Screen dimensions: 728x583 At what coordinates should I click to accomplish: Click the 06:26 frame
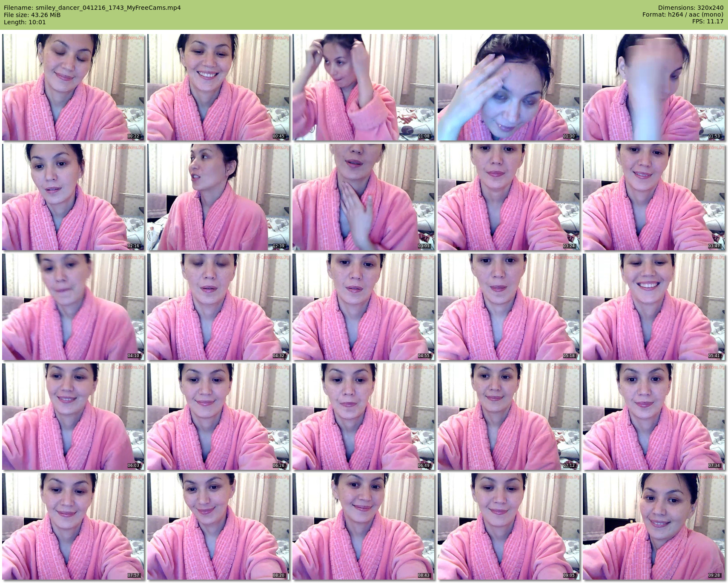[218, 417]
